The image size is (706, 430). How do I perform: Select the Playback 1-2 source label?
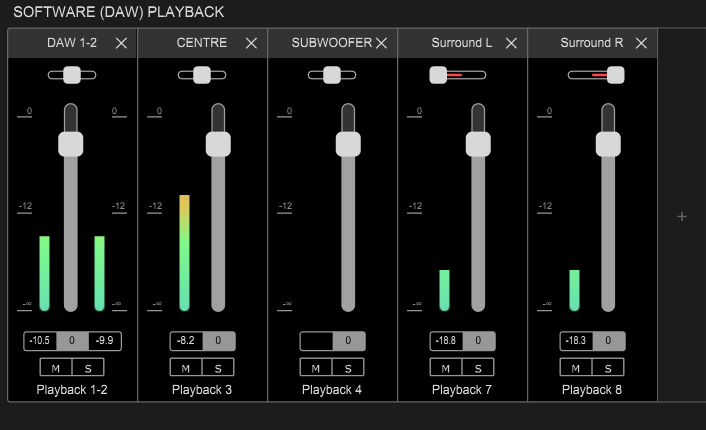pyautogui.click(x=72, y=389)
